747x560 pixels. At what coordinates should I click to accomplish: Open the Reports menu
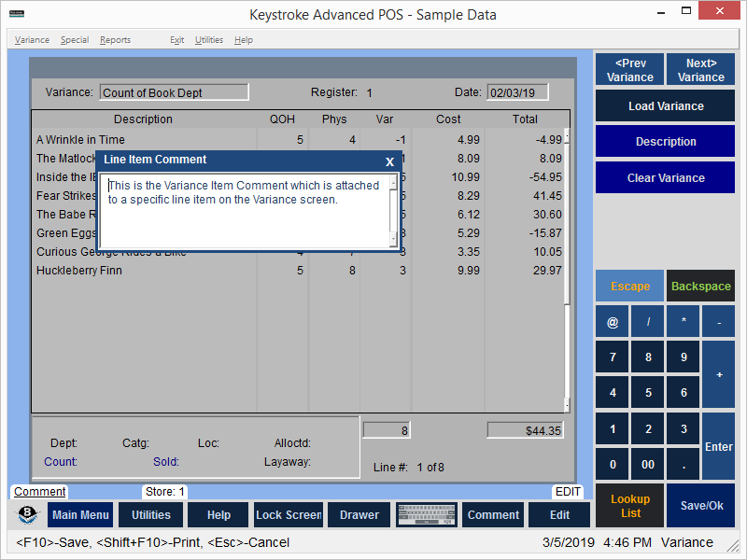(115, 40)
